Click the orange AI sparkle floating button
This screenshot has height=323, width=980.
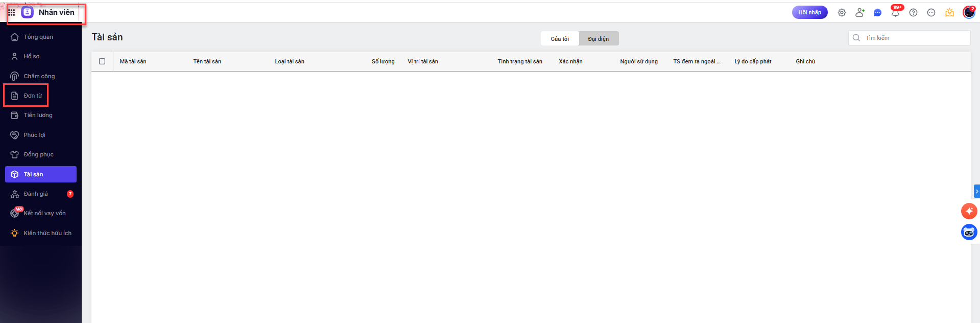click(969, 211)
